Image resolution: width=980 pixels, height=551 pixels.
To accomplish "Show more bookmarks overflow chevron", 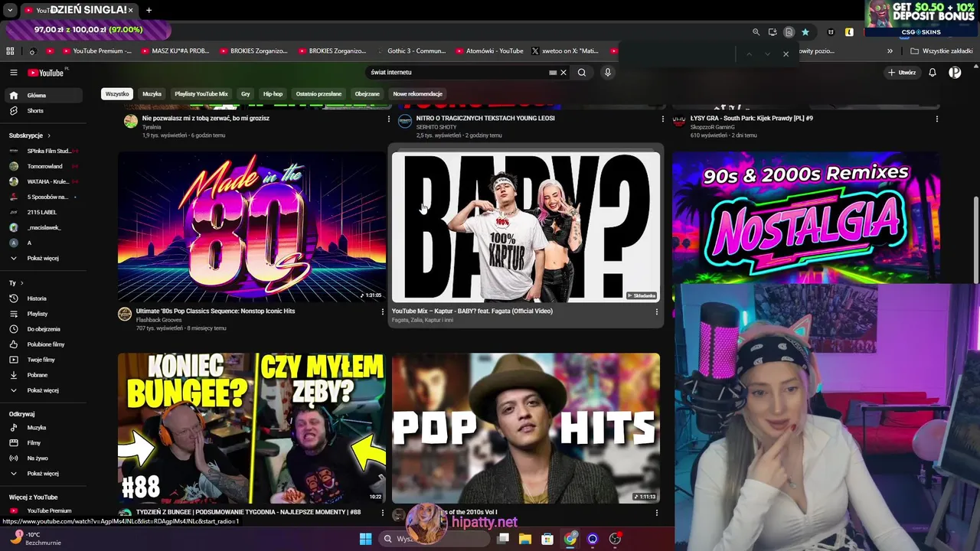I will click(890, 51).
